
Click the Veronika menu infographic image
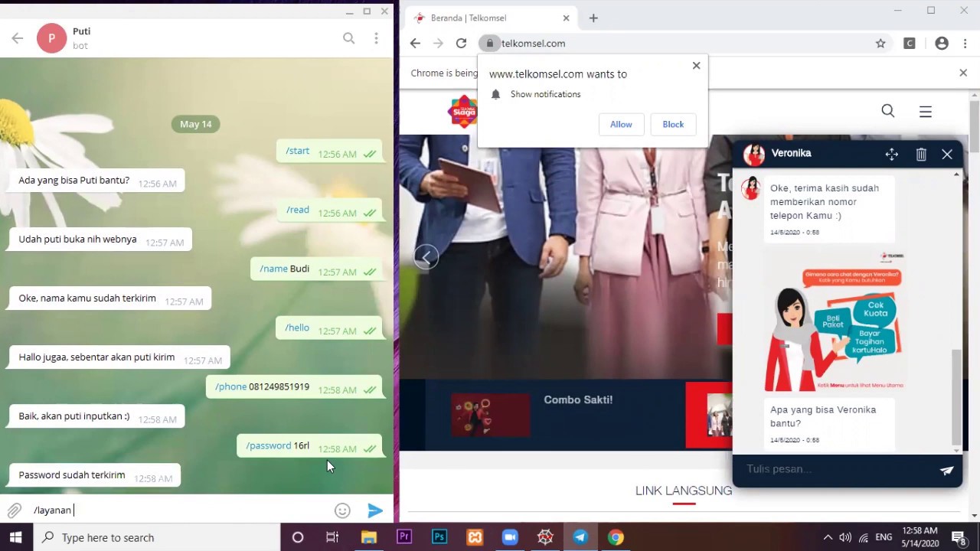[835, 321]
